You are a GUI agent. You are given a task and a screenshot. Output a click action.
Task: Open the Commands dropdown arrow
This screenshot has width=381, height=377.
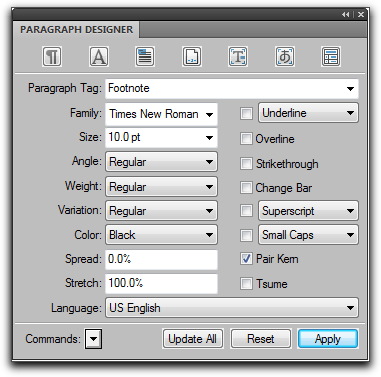(x=93, y=339)
